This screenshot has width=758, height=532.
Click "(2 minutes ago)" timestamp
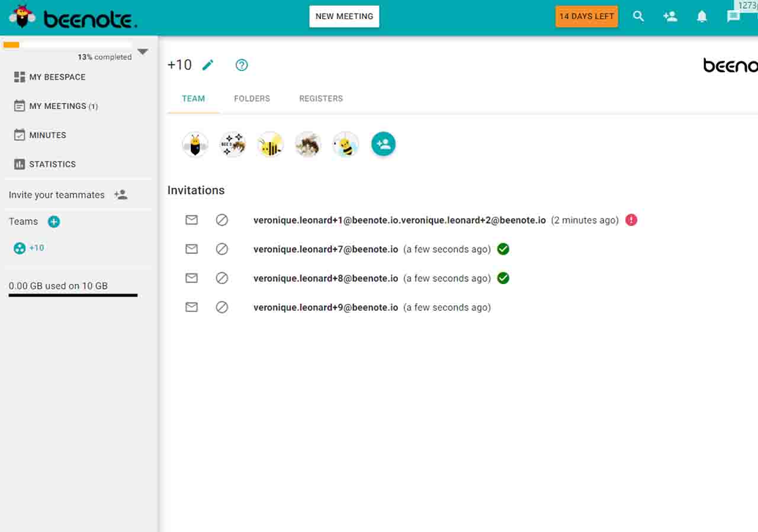click(585, 220)
